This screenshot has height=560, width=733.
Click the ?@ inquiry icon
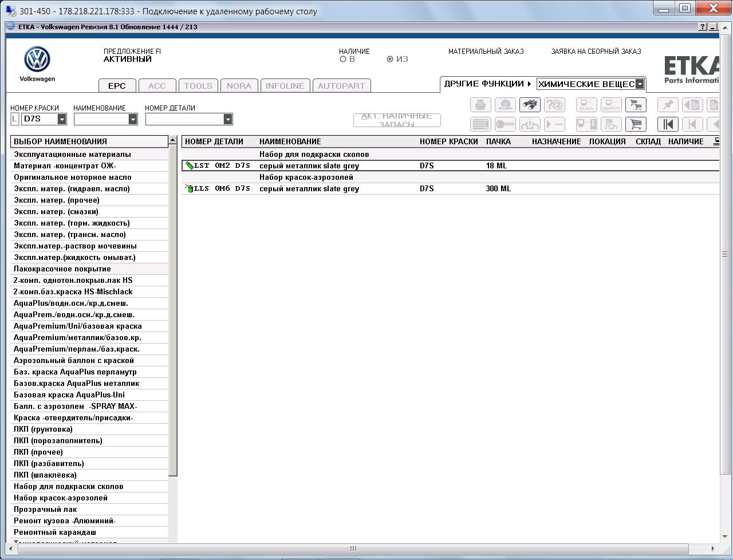[554, 105]
